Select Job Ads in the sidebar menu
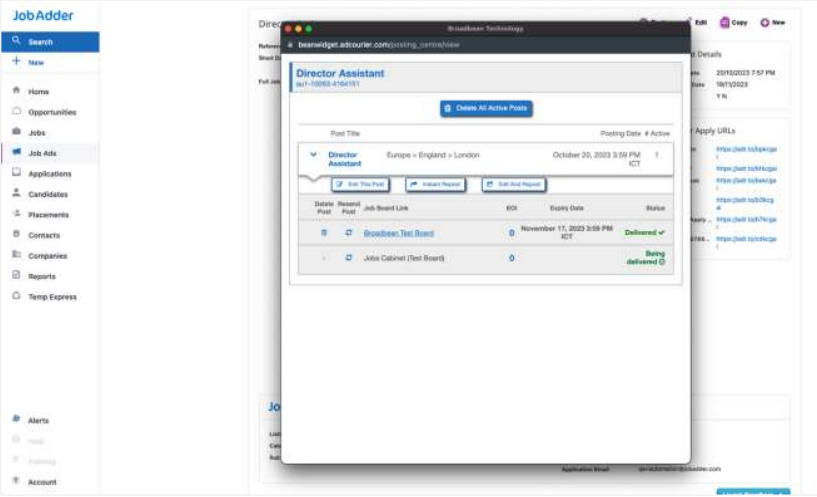 pyautogui.click(x=42, y=153)
